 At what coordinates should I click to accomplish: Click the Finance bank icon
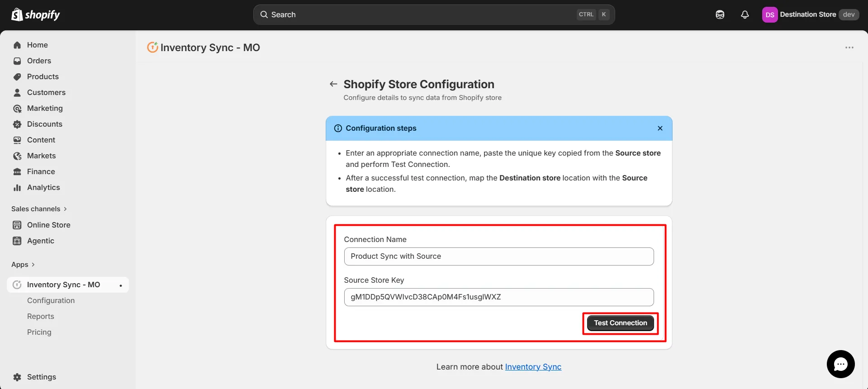point(17,171)
